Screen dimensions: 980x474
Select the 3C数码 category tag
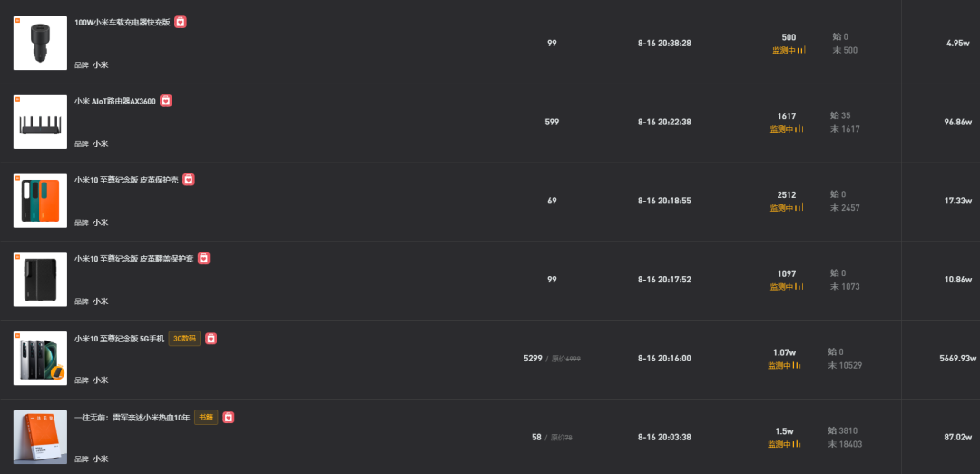click(x=184, y=339)
